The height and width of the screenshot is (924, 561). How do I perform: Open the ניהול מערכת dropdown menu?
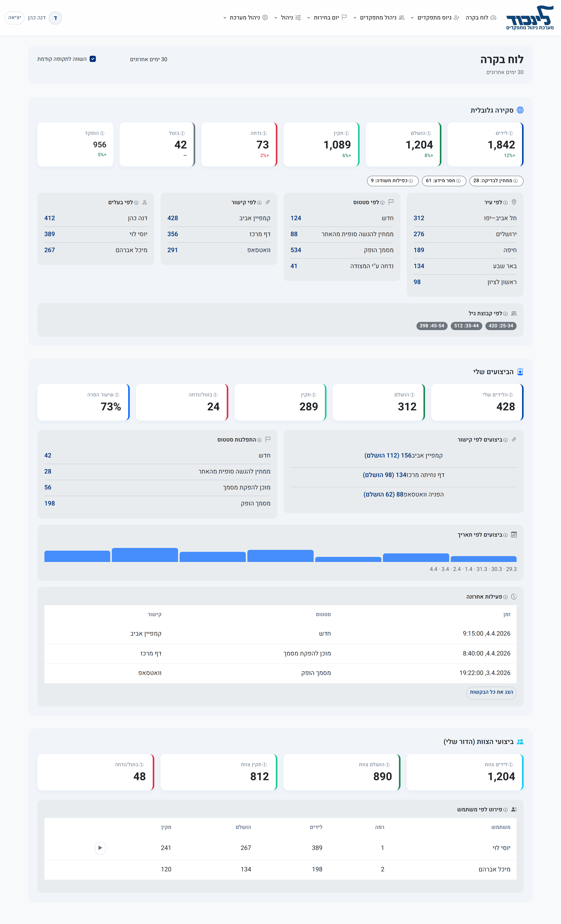tap(245, 18)
